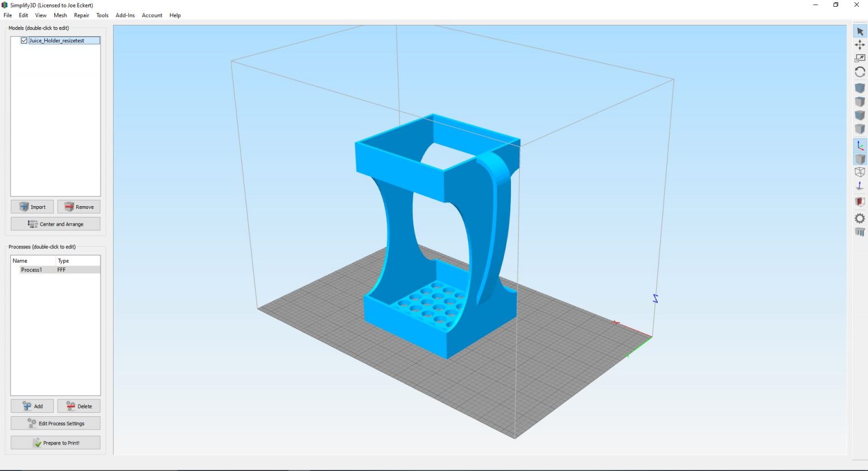The height and width of the screenshot is (471, 868).
Task: Enable wireframe model display
Action: (860, 172)
